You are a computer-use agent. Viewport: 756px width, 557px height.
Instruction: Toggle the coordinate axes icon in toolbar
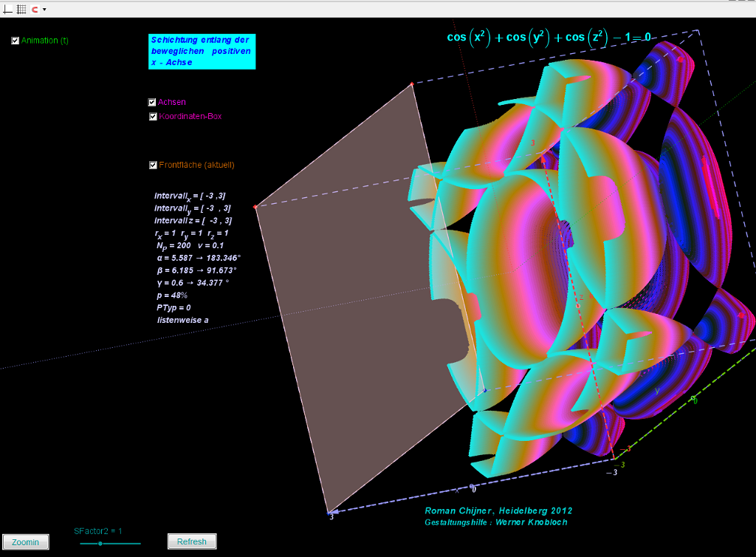coord(8,9)
